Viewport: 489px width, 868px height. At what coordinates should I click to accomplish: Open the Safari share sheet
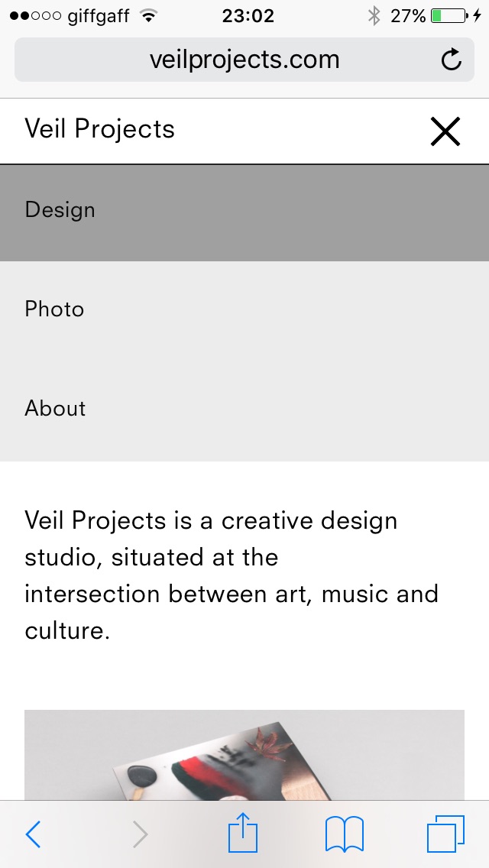click(x=243, y=833)
